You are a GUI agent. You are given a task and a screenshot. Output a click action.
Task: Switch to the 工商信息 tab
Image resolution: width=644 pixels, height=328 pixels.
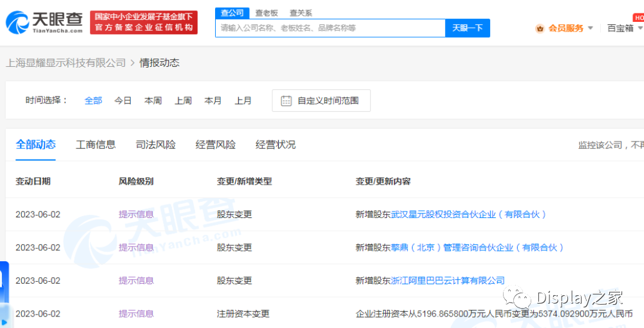pyautogui.click(x=96, y=144)
